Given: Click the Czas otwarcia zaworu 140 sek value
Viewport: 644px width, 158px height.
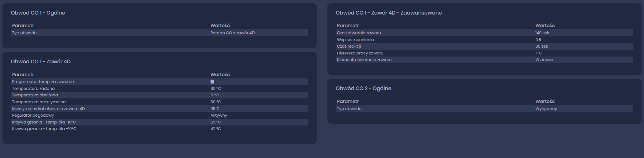Looking at the screenshot, I should [542, 33].
